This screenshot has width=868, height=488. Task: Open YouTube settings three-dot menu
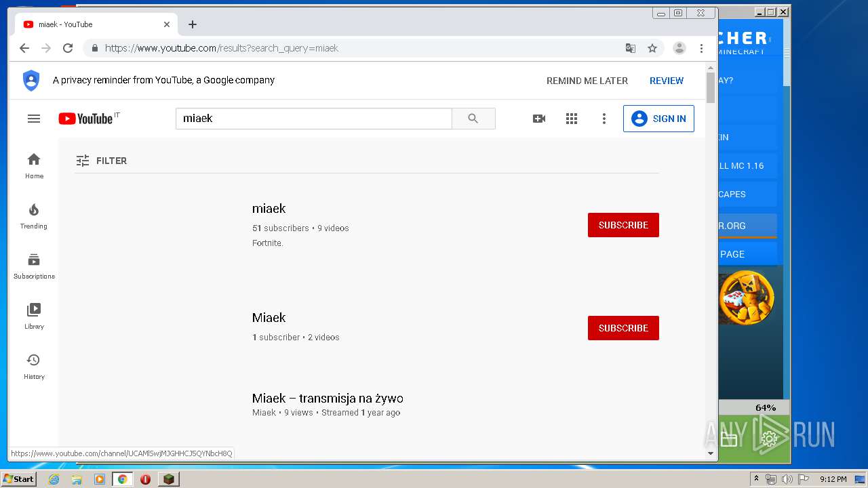(x=604, y=119)
